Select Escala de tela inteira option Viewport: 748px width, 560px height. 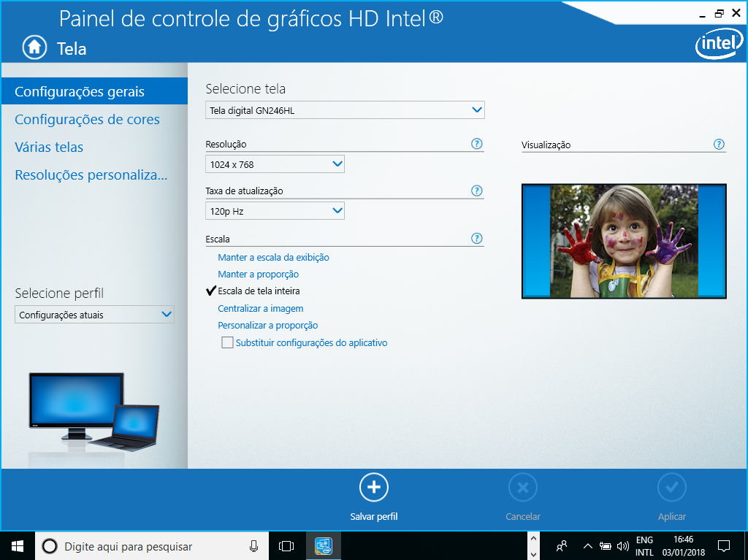point(259,291)
